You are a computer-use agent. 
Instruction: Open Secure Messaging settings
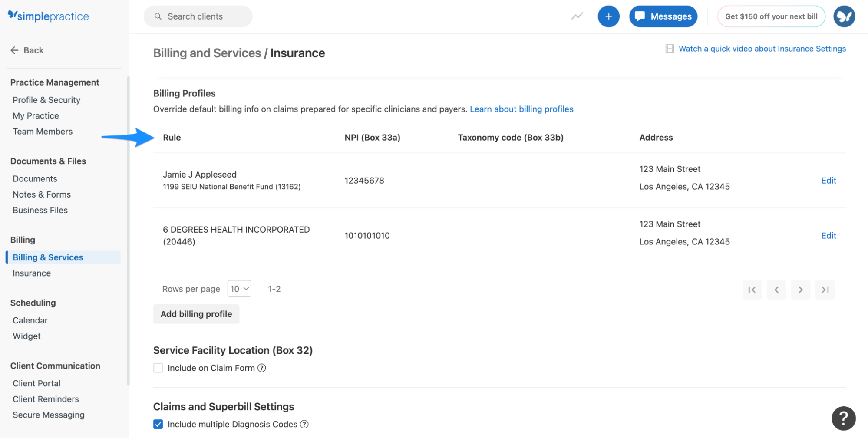[48, 415]
